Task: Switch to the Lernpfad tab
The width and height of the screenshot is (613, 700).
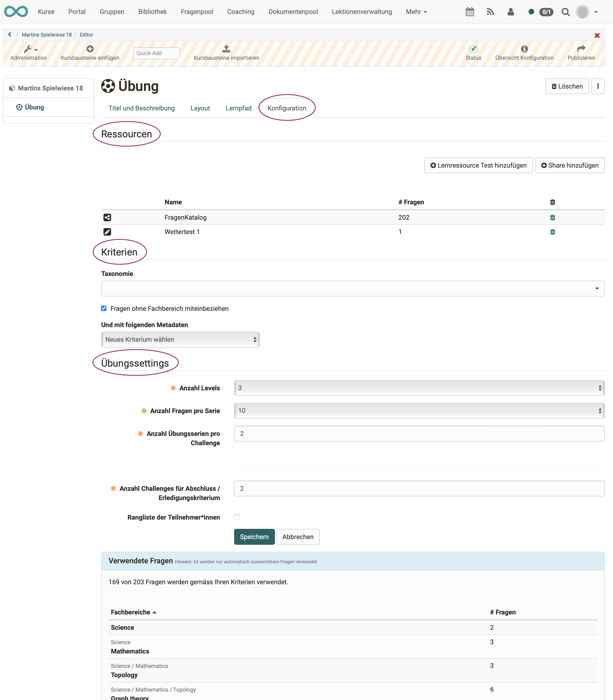Action: point(238,108)
